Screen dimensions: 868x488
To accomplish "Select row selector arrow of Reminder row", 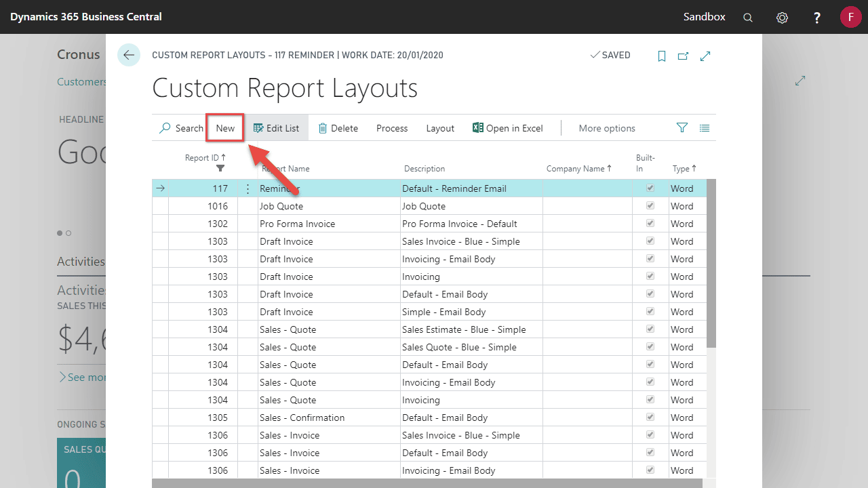I will pyautogui.click(x=160, y=188).
